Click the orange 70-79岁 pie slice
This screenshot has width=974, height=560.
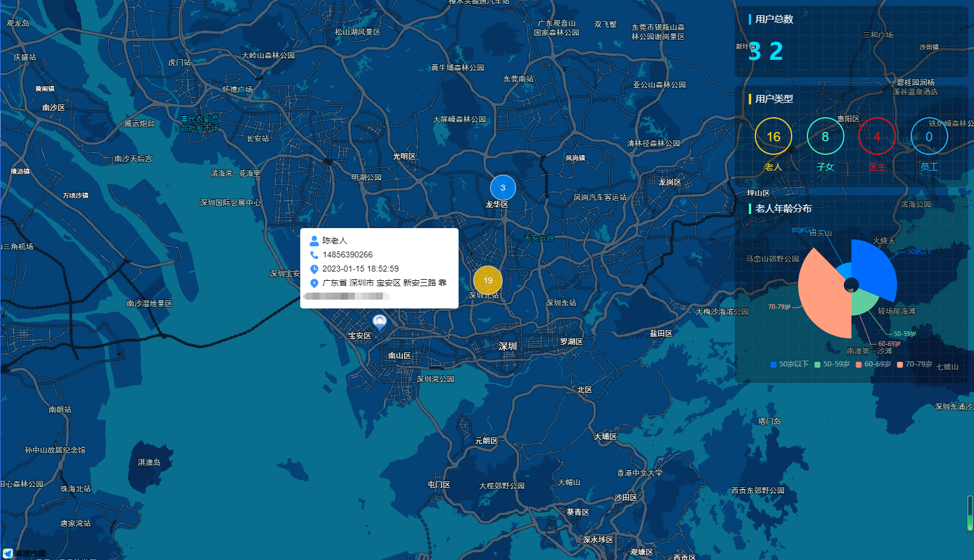point(822,293)
